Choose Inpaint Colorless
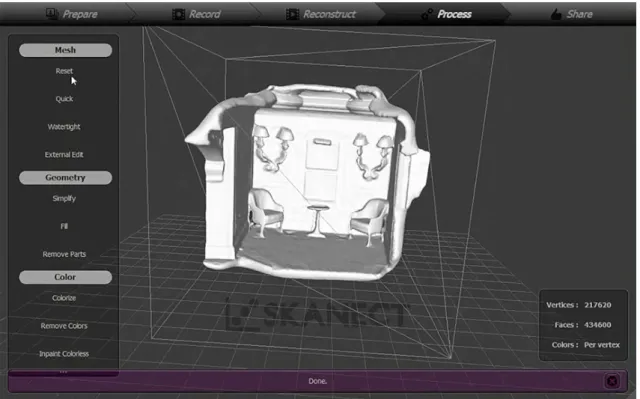Screen dimensions: 640x399 pyautogui.click(x=64, y=354)
